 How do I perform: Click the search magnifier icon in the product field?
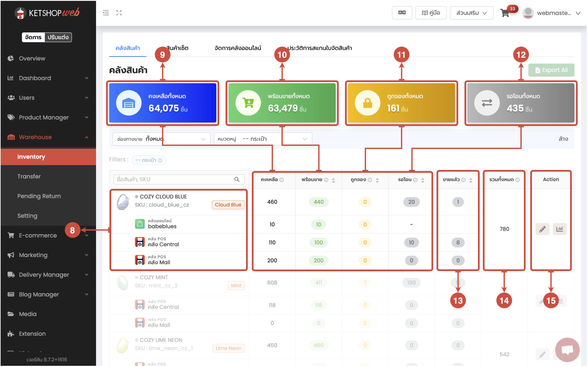(237, 180)
